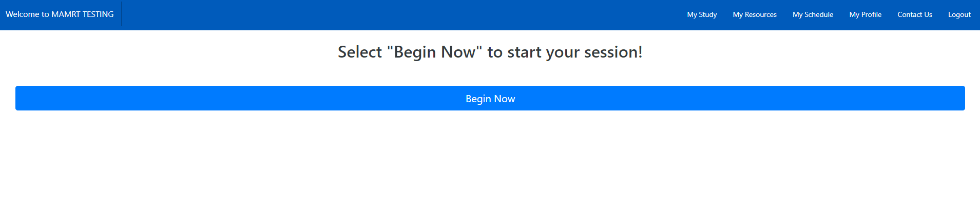Click the 'Begin Now' text in heading
The image size is (980, 205).
[x=434, y=52]
